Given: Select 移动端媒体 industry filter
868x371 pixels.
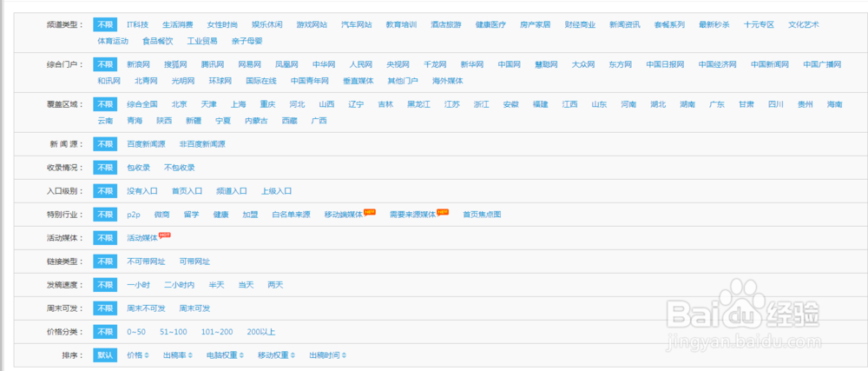Looking at the screenshot, I should tap(344, 215).
